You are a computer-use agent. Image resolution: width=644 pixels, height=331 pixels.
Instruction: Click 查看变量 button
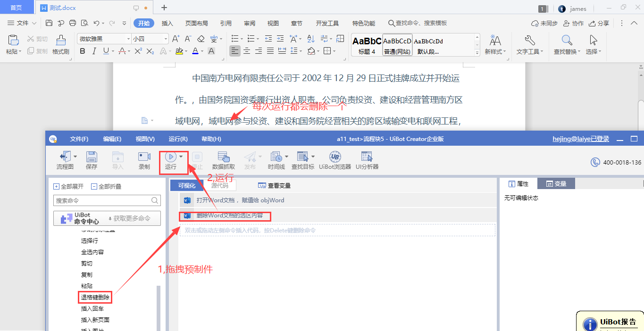pyautogui.click(x=275, y=185)
